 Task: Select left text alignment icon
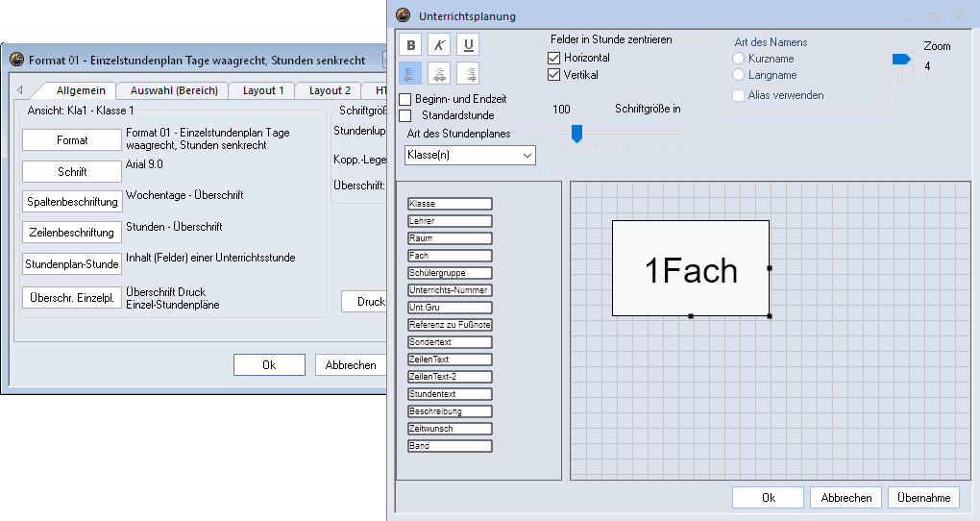click(x=410, y=74)
